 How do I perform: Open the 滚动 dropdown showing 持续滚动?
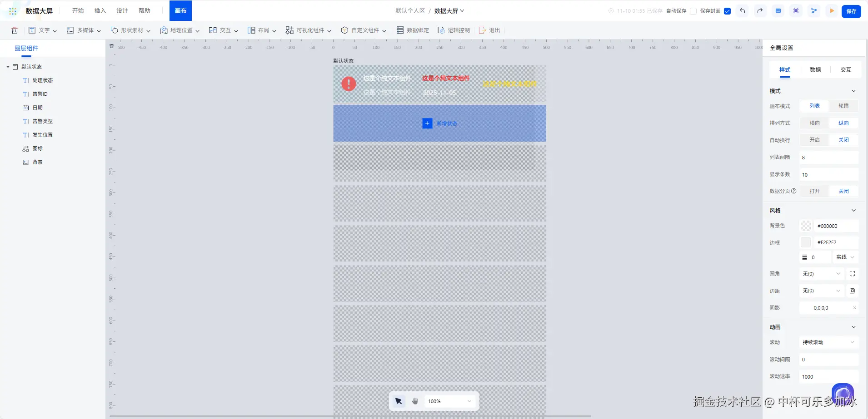[829, 342]
